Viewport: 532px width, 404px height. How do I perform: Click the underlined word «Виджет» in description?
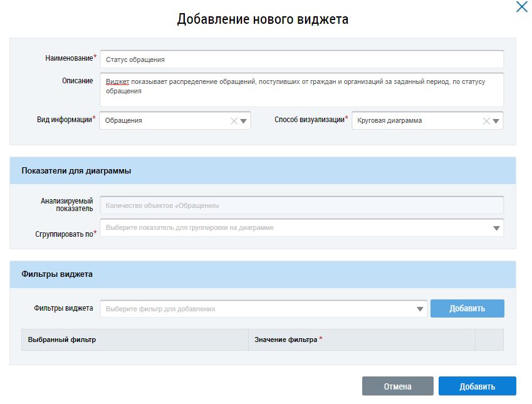coord(117,82)
